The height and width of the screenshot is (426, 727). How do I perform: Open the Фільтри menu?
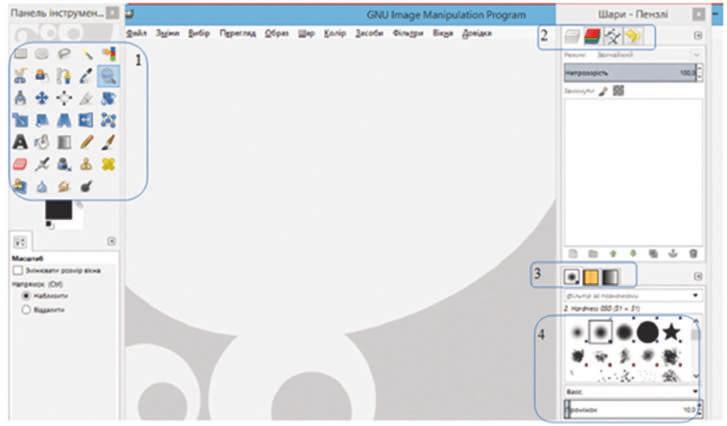coord(408,33)
